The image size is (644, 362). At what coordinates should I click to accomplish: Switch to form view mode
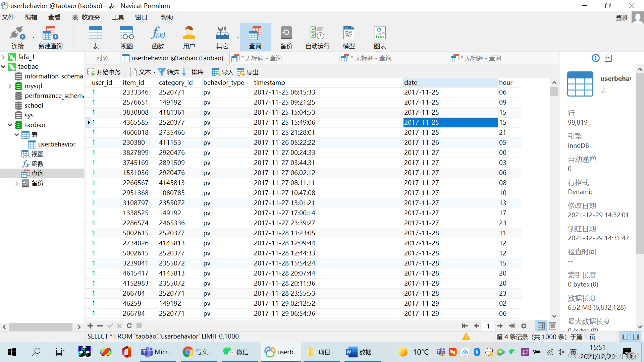[x=552, y=326]
